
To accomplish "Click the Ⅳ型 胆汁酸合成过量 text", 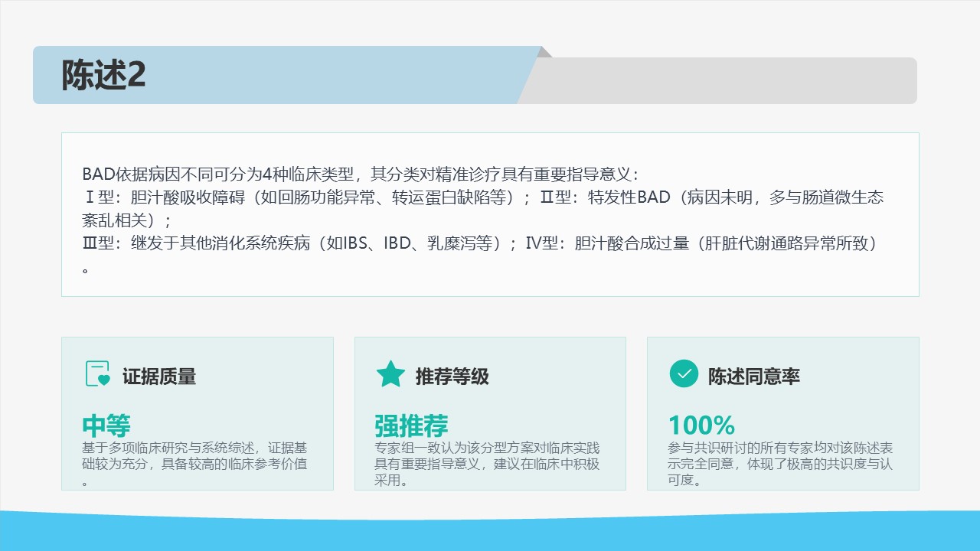I will coord(701,243).
